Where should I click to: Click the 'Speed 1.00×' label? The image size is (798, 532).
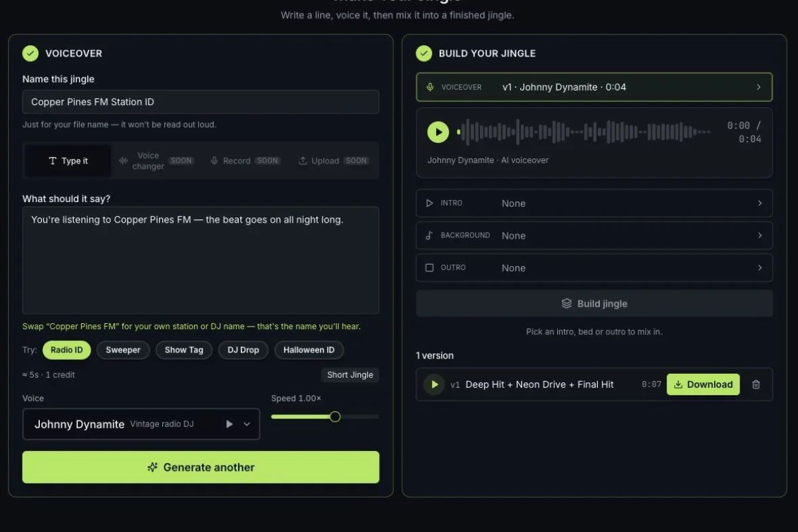click(x=296, y=398)
